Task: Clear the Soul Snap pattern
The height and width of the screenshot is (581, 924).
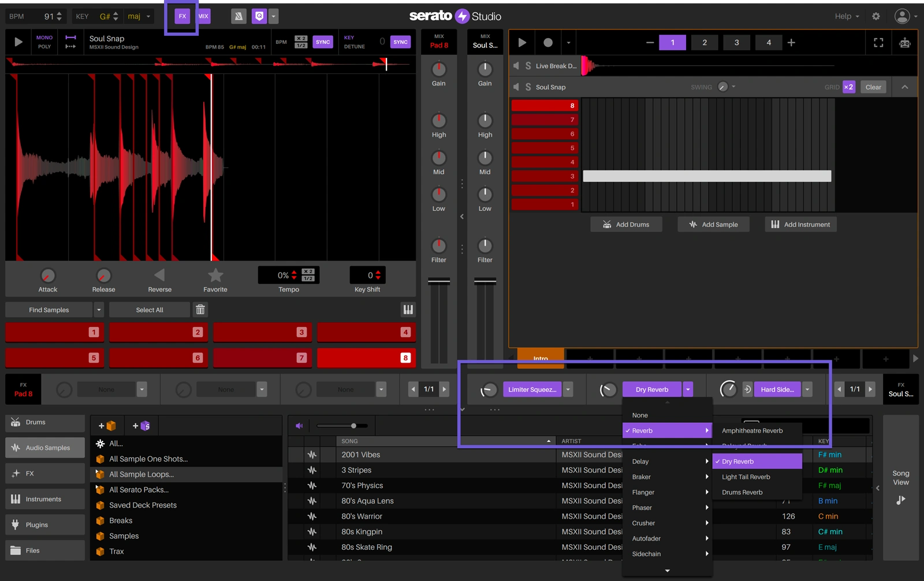Action: 873,87
